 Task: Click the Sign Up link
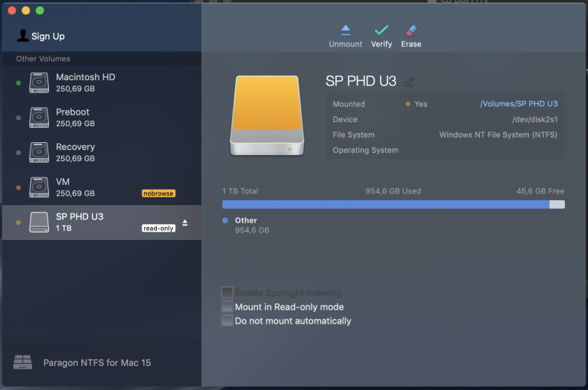tap(48, 37)
